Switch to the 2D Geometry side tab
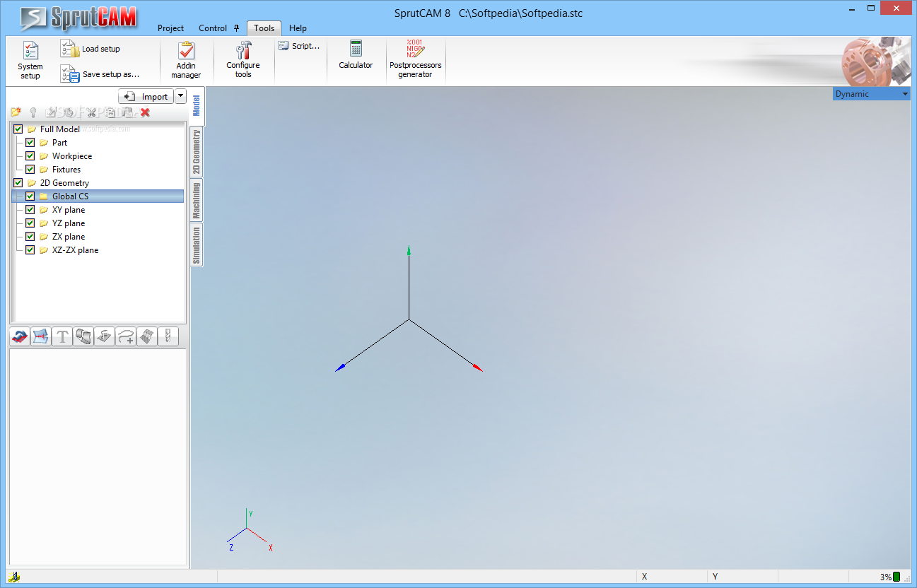Image resolution: width=917 pixels, height=588 pixels. (x=197, y=152)
